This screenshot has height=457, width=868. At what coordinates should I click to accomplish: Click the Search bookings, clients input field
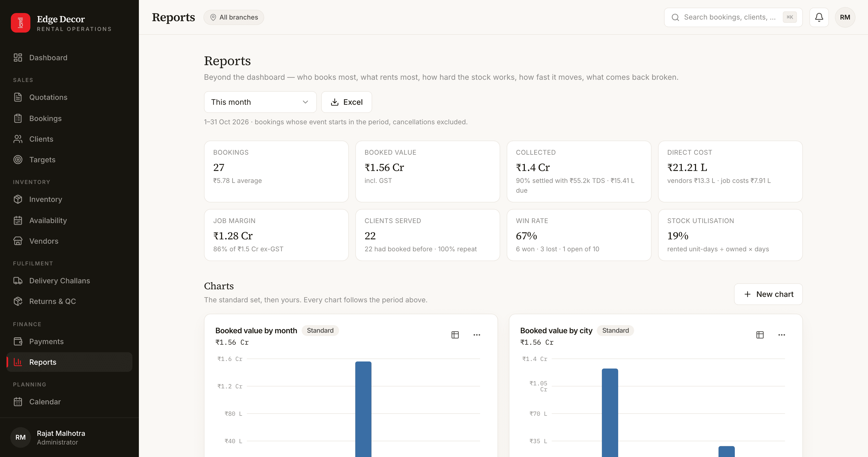click(x=733, y=17)
